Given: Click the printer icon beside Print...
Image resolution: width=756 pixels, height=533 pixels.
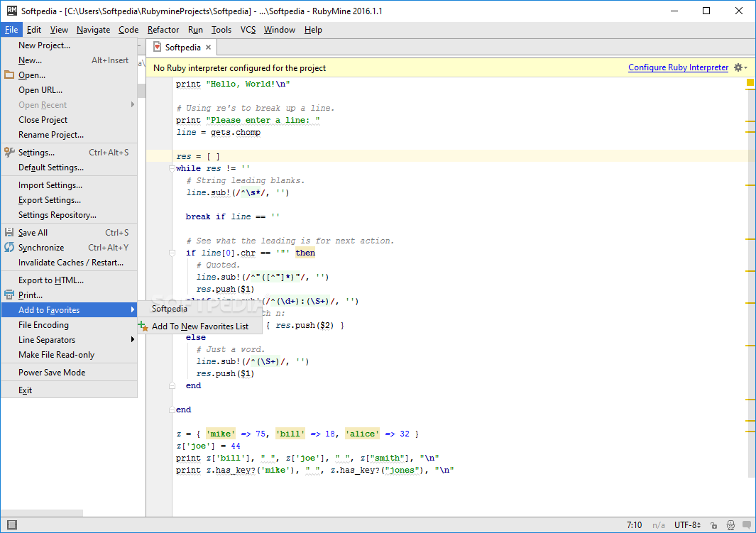Looking at the screenshot, I should (x=9, y=295).
